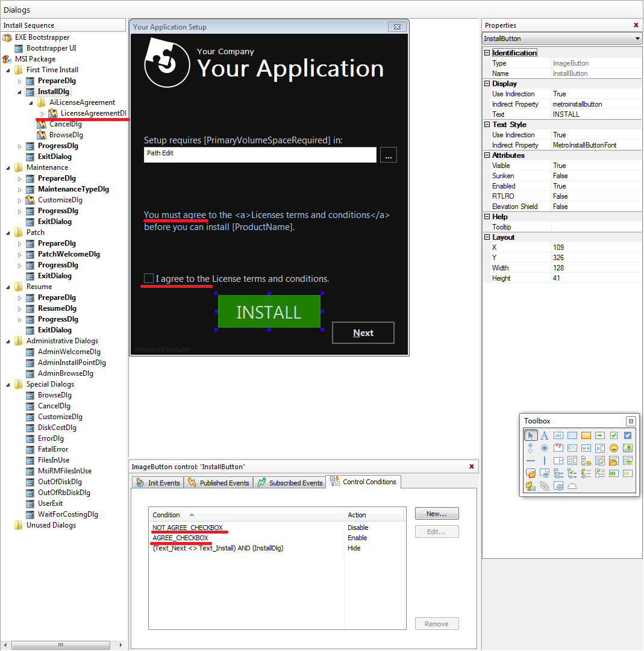
Task: Pick the static text 'A' tool
Action: tap(545, 435)
